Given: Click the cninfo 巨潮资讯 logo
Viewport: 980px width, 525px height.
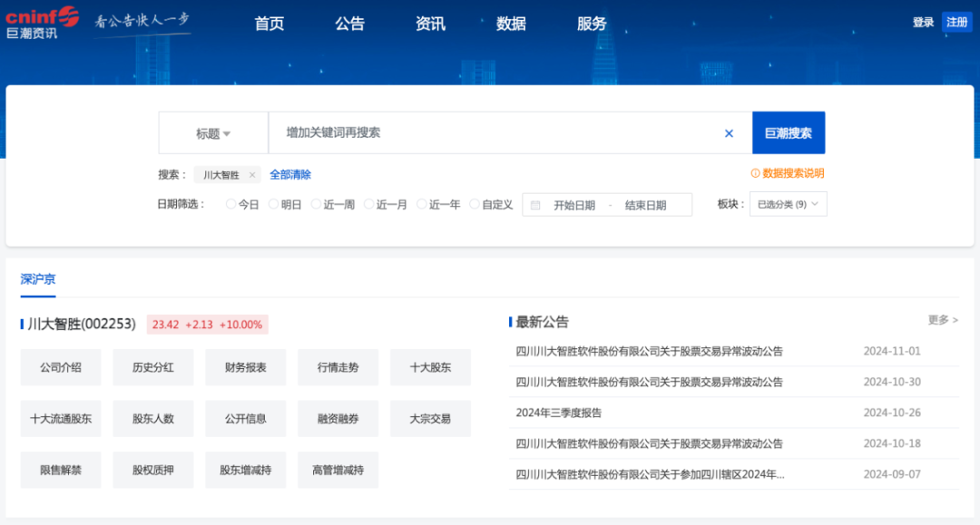Looking at the screenshot, I should pos(43,23).
